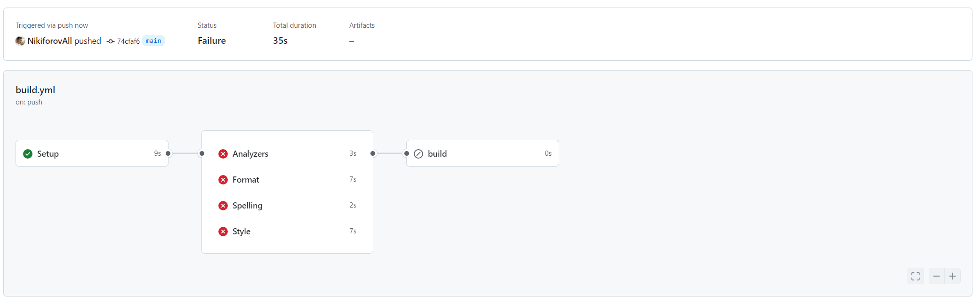Open the build job
Screen dimensions: 980x304
[482, 153]
